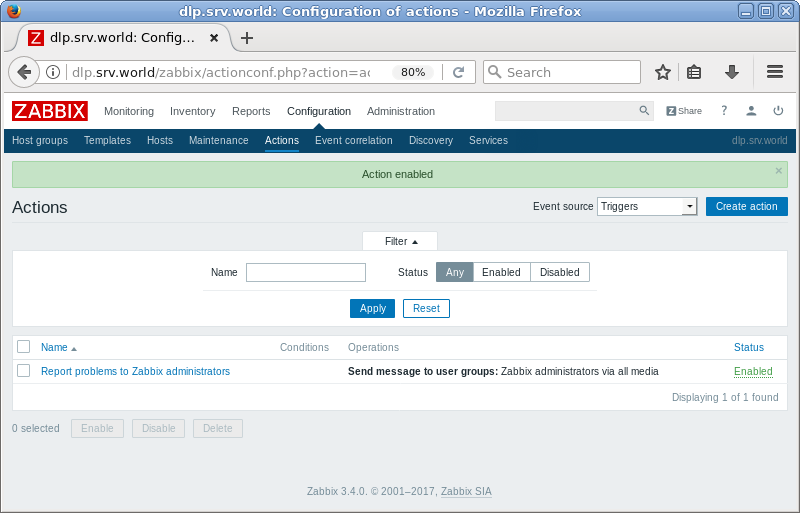Open user profile icon in Zabbix header

751,111
